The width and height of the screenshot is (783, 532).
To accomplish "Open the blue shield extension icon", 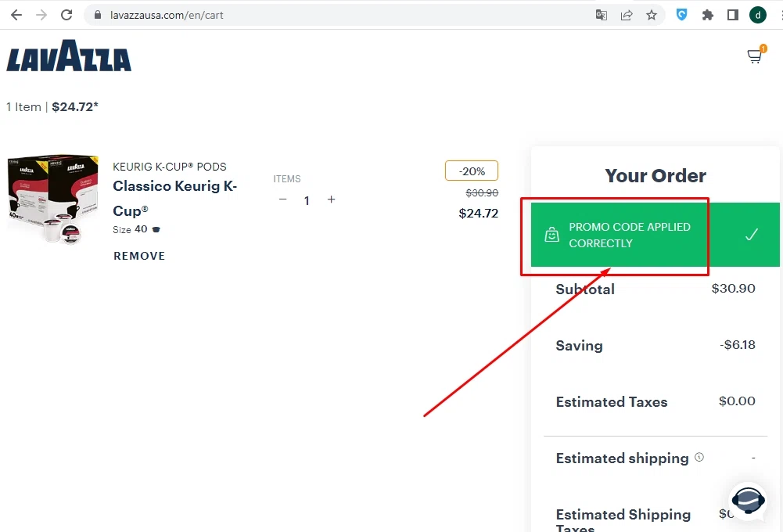I will point(681,15).
